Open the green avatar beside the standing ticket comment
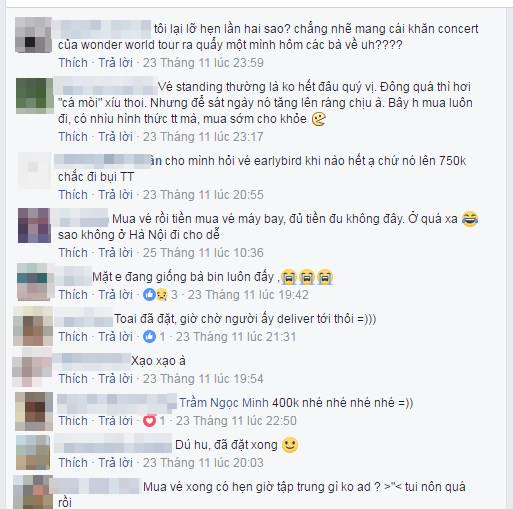This screenshot has height=509, width=513. [34, 96]
